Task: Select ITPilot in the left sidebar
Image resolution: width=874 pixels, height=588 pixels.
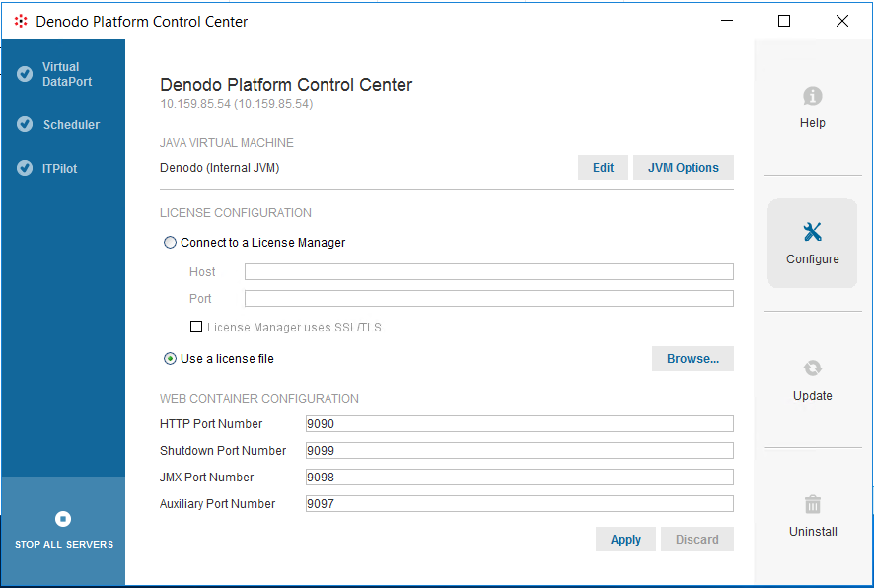Action: click(x=59, y=169)
